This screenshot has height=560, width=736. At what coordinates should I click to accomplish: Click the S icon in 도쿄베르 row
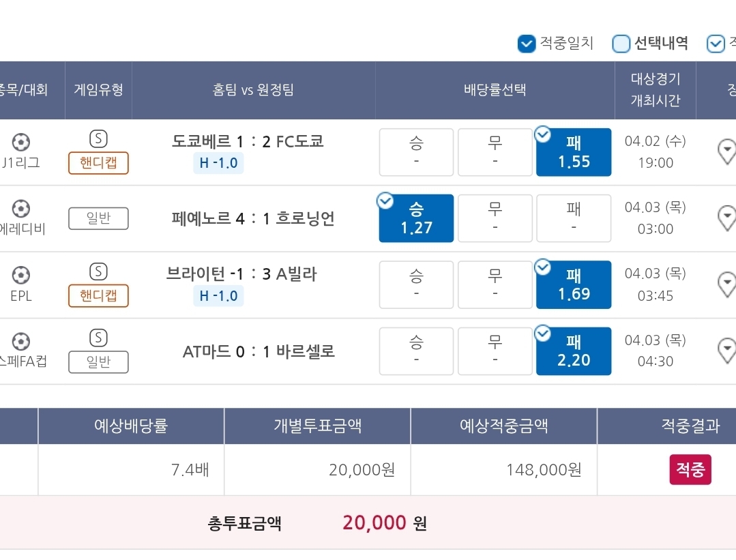coord(99,138)
